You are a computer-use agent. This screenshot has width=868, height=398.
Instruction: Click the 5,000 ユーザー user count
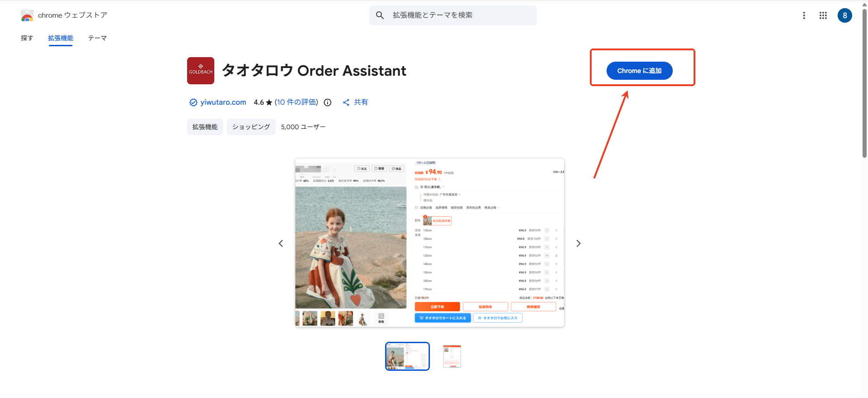click(x=303, y=127)
